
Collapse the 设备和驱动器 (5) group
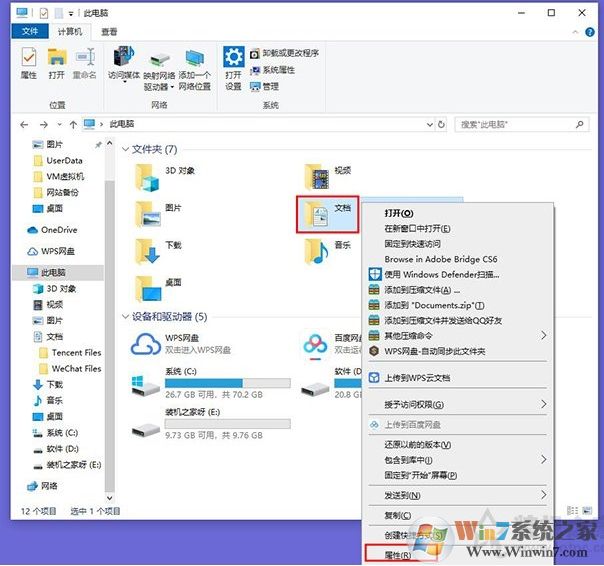click(125, 317)
